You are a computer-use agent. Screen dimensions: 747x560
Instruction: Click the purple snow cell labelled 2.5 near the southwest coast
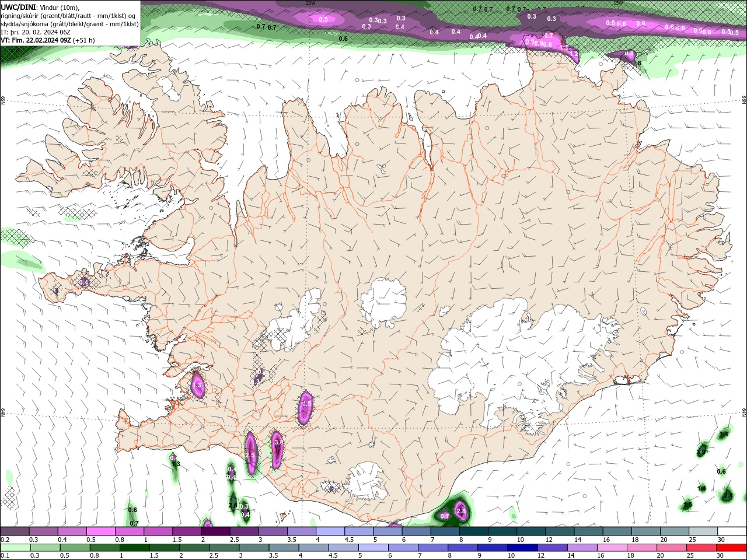[x=250, y=453]
